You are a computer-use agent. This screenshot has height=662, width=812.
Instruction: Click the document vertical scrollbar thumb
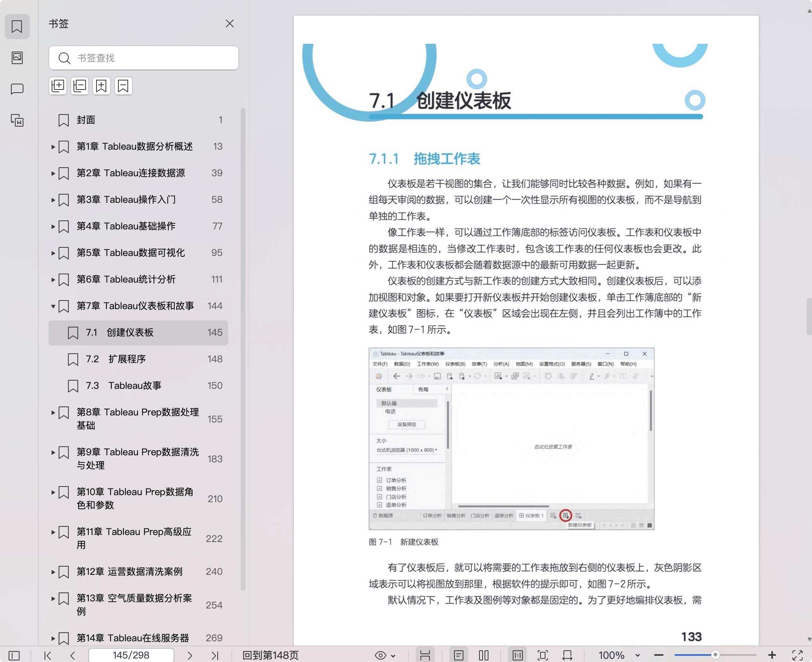[x=809, y=317]
